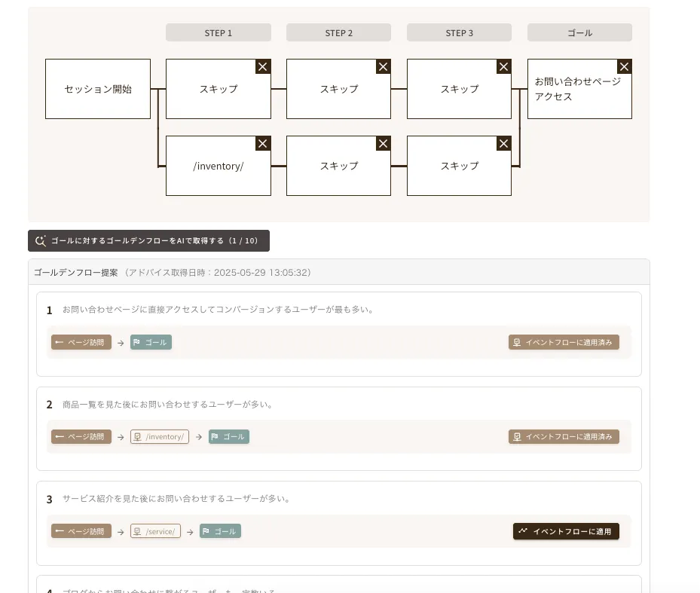Image resolution: width=700 pixels, height=593 pixels.
Task: Apply suggestion 3 to the event flow
Action: [566, 531]
